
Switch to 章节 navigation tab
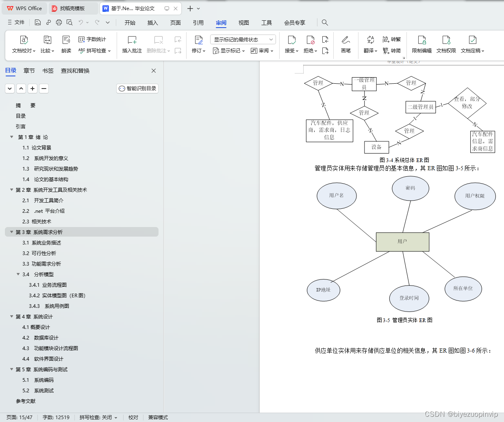click(x=29, y=71)
